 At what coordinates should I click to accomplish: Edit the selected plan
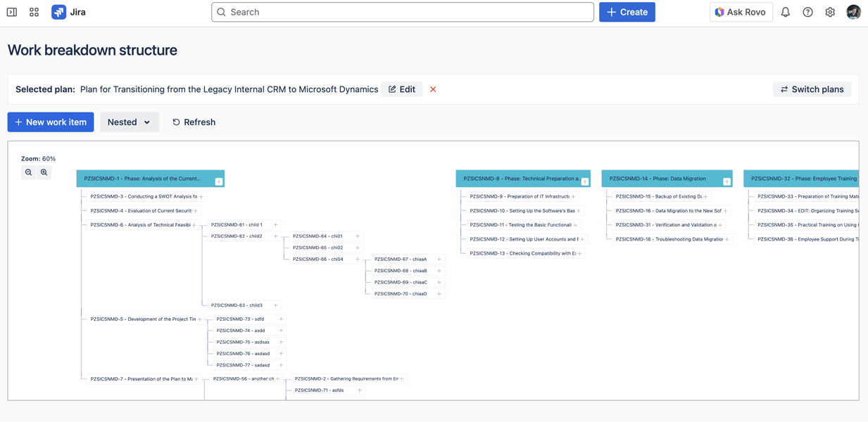[x=402, y=89]
